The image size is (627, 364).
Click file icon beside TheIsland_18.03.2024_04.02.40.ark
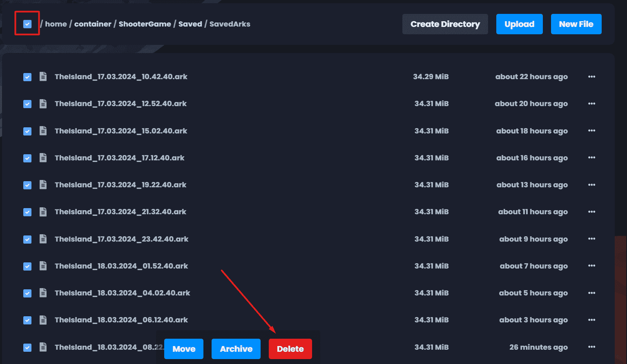click(x=43, y=293)
